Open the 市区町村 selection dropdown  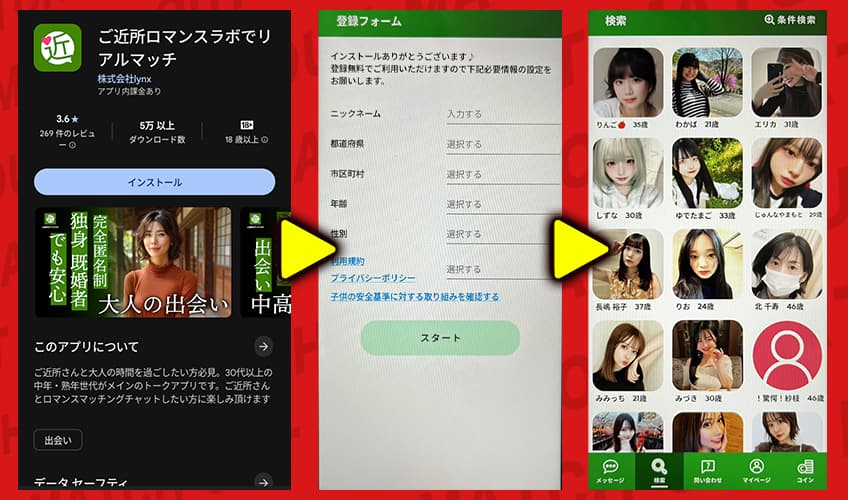502,174
